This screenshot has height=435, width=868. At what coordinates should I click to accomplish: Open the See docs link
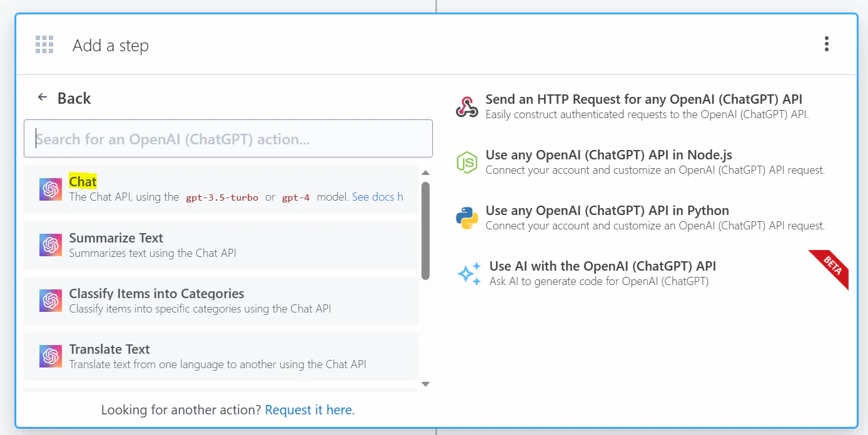click(377, 197)
